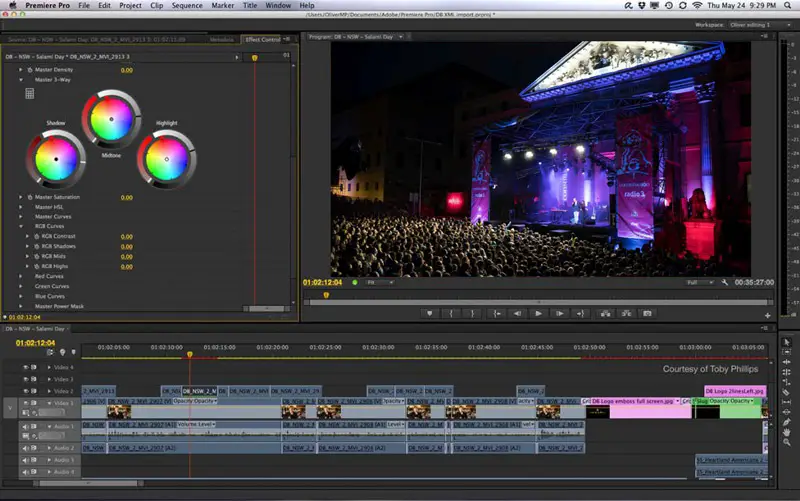The width and height of the screenshot is (800, 501).
Task: Click the RGB Contrast value 0.00
Action: 126,236
